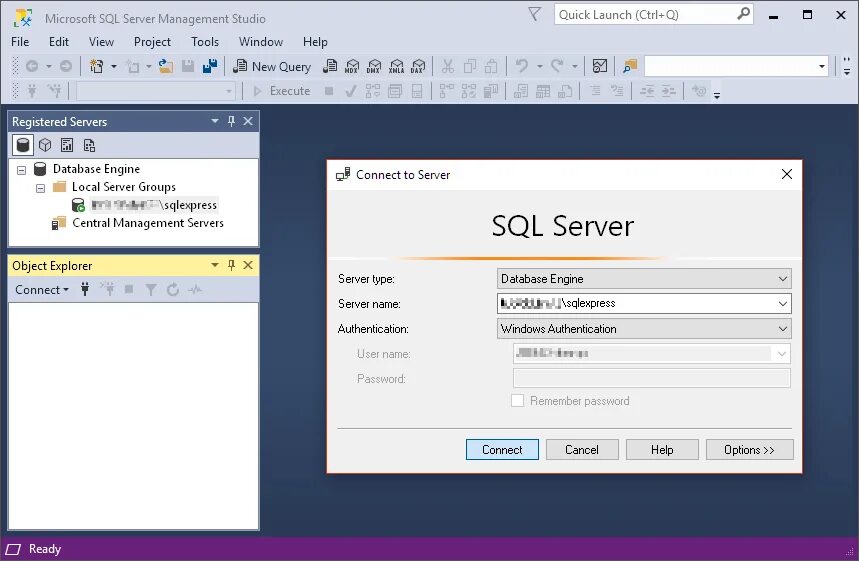Click the Find in Files icon
The image size is (859, 561).
pos(630,66)
